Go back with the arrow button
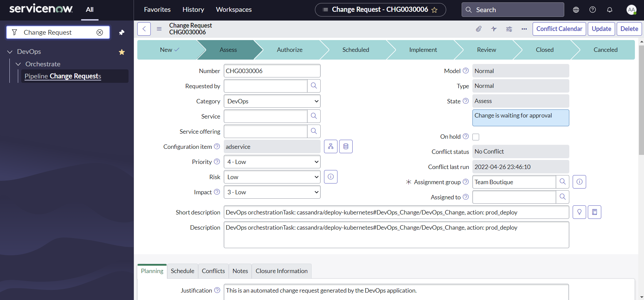The image size is (644, 300). point(144,29)
